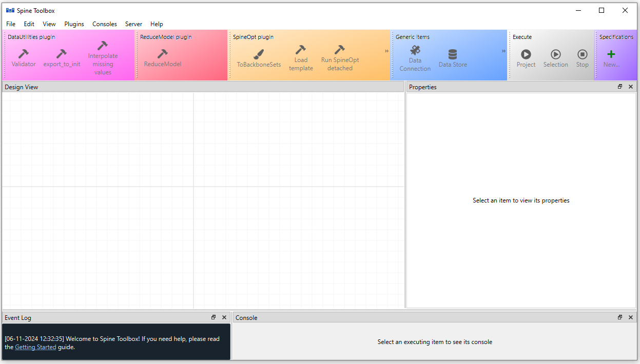
Task: Float the Console dock panel
Action: (x=620, y=317)
